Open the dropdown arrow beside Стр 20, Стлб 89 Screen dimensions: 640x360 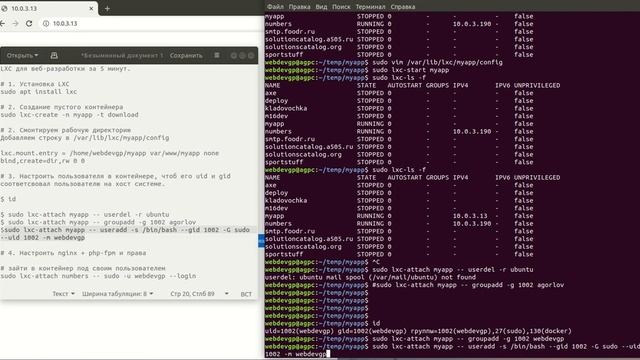227,293
